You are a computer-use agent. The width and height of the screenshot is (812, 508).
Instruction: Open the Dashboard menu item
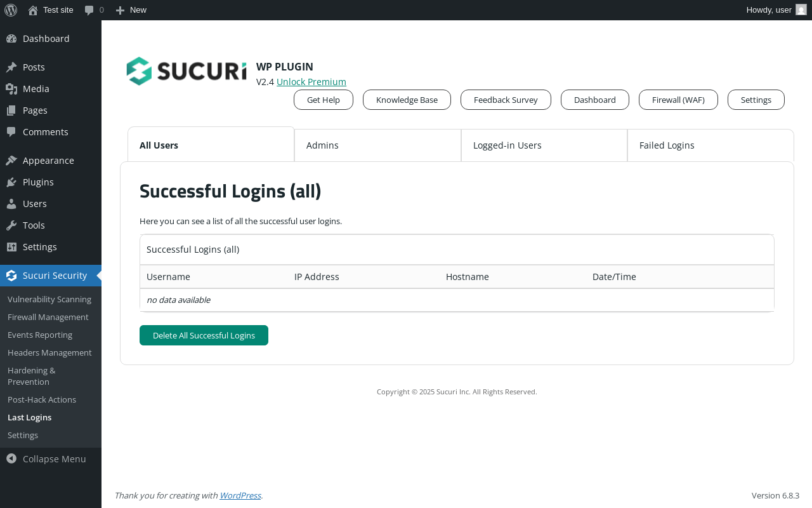51,39
